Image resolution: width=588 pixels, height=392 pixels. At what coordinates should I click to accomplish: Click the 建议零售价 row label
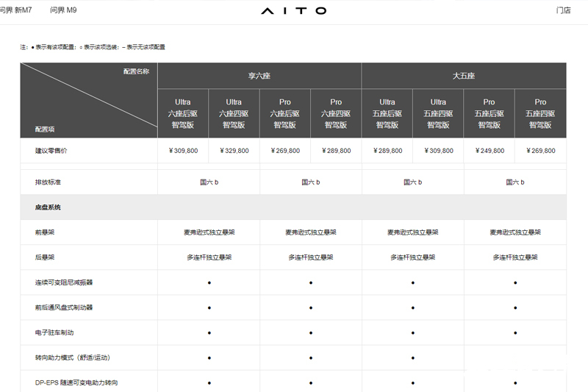point(51,151)
